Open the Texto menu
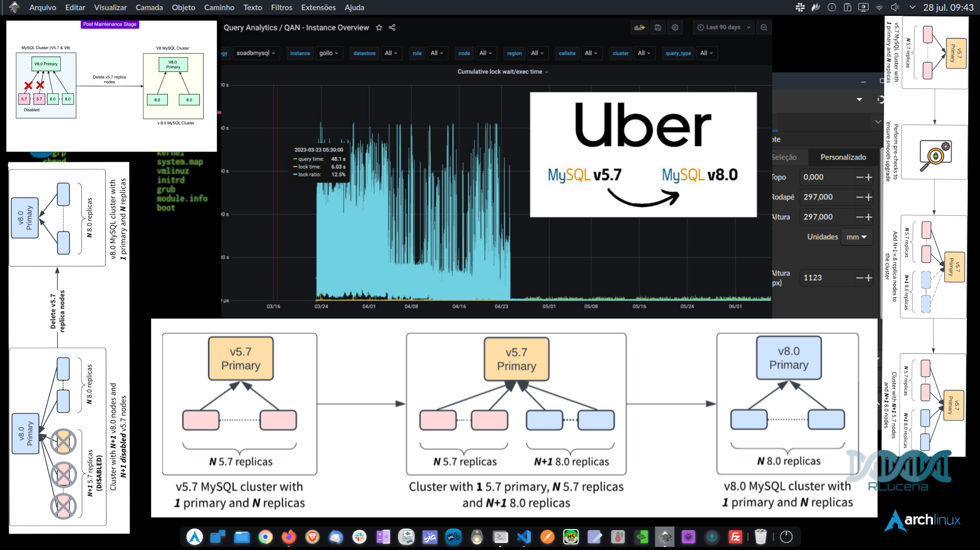980x550 pixels. click(252, 7)
